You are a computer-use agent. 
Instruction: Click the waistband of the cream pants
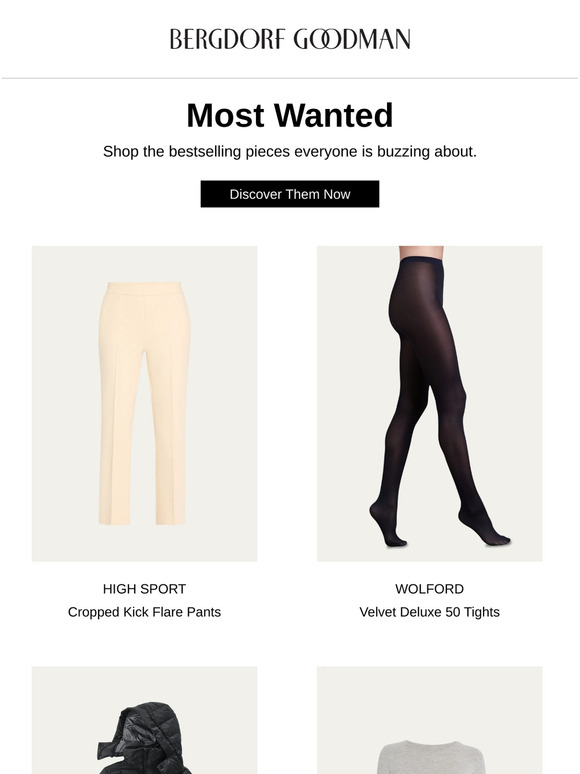(x=144, y=288)
